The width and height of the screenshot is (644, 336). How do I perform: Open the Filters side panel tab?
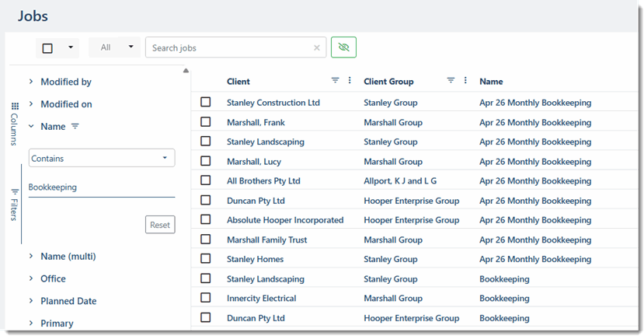14,205
